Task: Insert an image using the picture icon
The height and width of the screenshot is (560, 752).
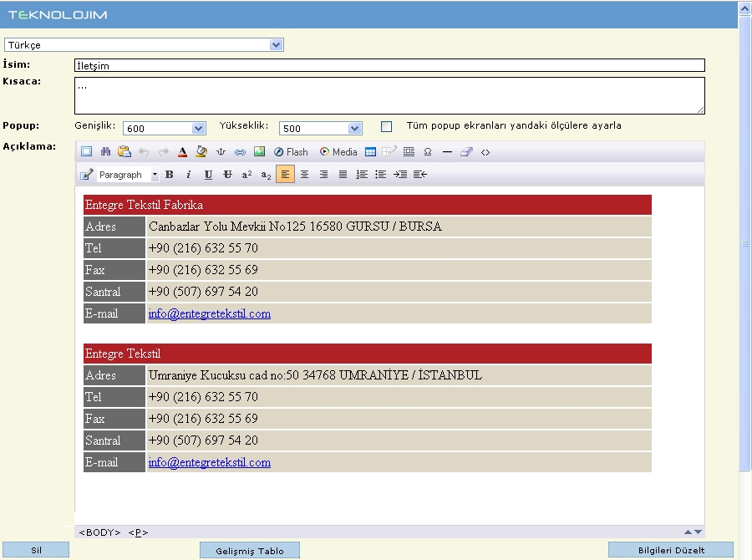Action: (259, 152)
